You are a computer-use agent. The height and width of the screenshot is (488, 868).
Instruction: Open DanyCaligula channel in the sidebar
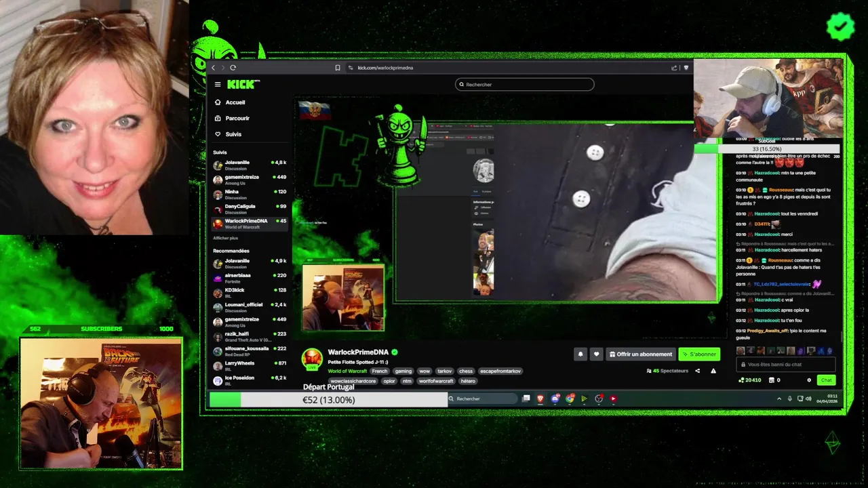[250, 209]
